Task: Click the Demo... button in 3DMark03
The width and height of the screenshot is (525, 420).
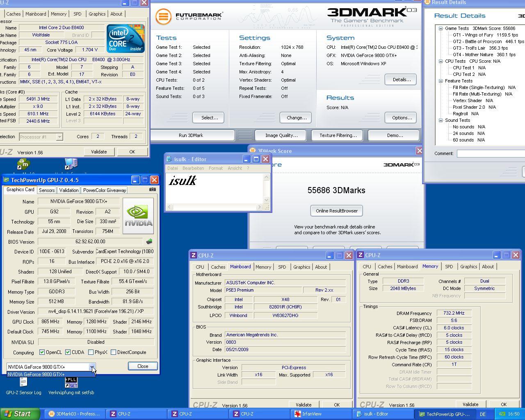Action: (x=395, y=135)
